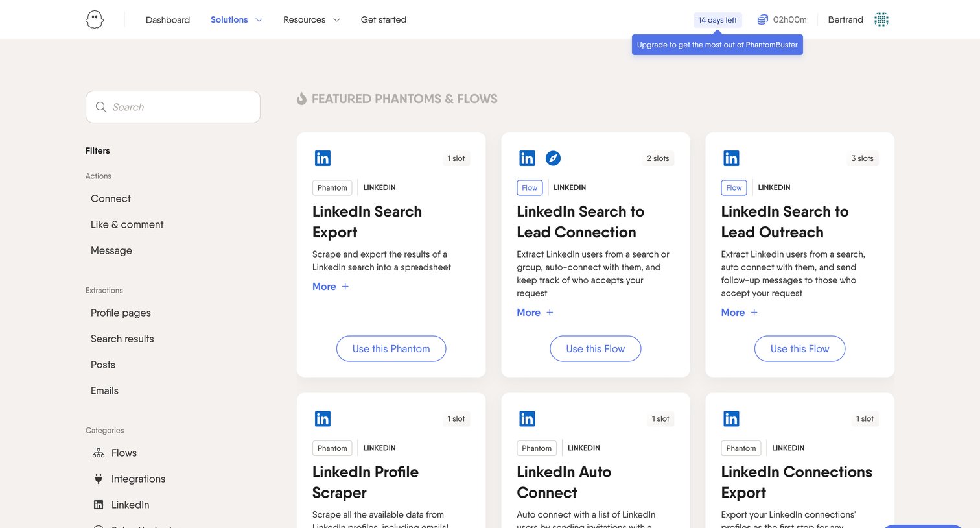Select the Flows category
This screenshot has width=980, height=528.
(124, 453)
